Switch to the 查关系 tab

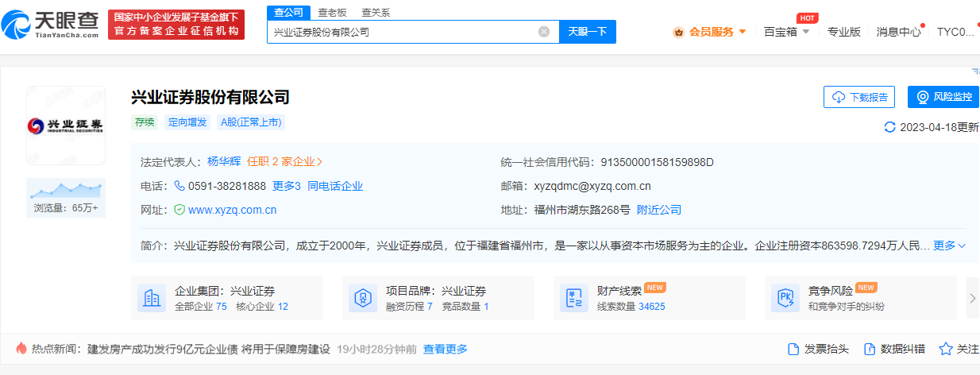(376, 13)
